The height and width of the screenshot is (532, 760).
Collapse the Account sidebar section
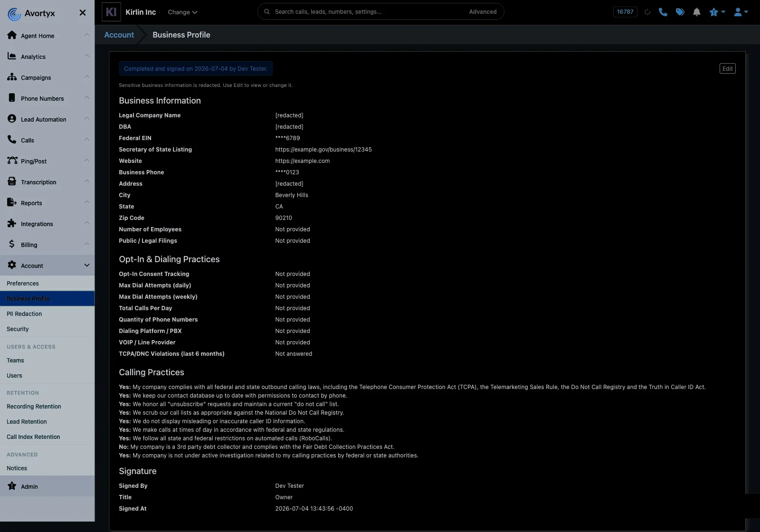47,266
